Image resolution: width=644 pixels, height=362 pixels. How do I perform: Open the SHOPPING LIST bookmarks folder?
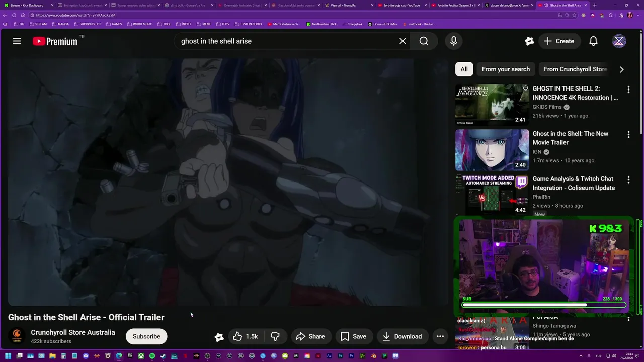[x=87, y=24]
